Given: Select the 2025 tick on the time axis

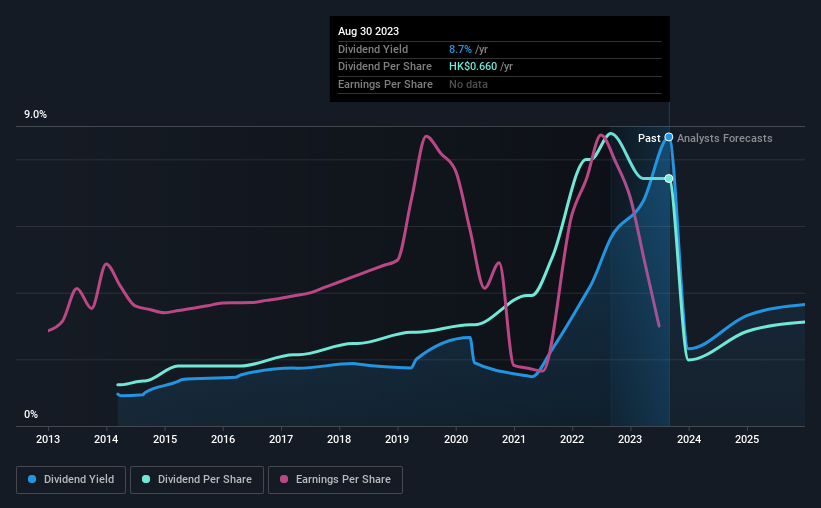Looking at the screenshot, I should tap(747, 439).
